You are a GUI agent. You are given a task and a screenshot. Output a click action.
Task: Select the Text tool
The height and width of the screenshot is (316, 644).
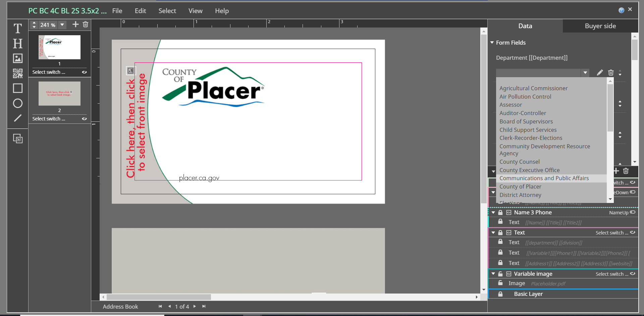17,29
